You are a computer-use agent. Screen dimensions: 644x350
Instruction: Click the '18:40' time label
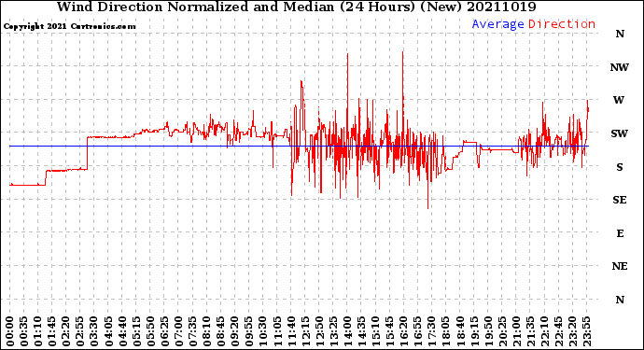pos(460,331)
